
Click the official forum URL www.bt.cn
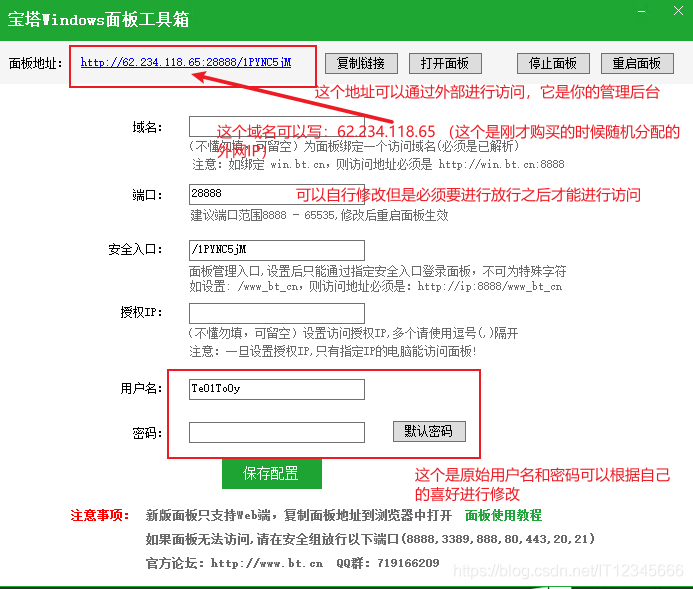point(267,563)
